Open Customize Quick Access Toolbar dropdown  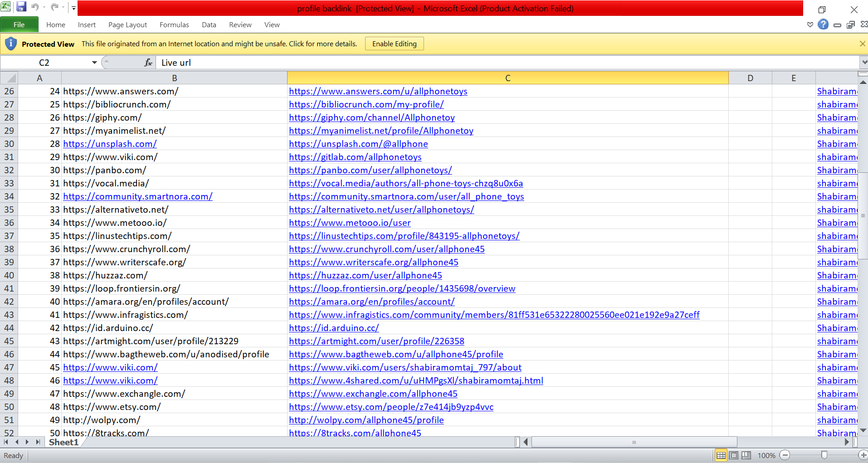73,8
